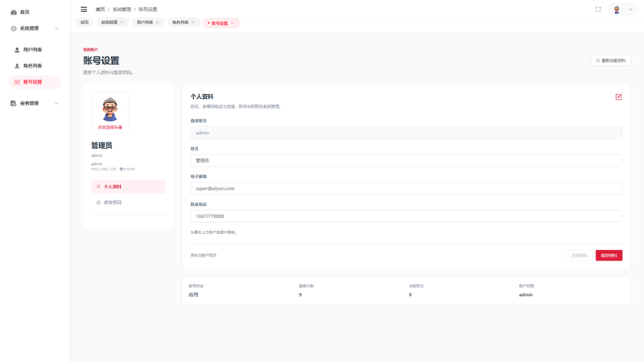Select 个人资料 in the profile card menu
The width and height of the screenshot is (644, 362).
(x=128, y=187)
